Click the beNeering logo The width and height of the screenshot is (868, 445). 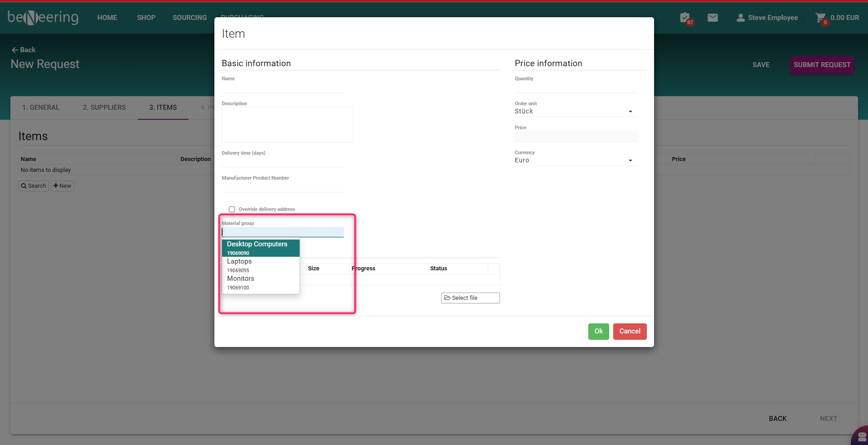pyautogui.click(x=43, y=17)
